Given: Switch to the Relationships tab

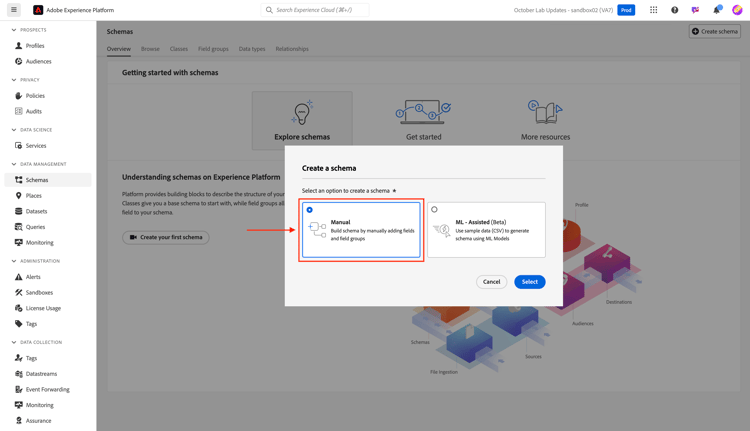Looking at the screenshot, I should click(x=292, y=49).
